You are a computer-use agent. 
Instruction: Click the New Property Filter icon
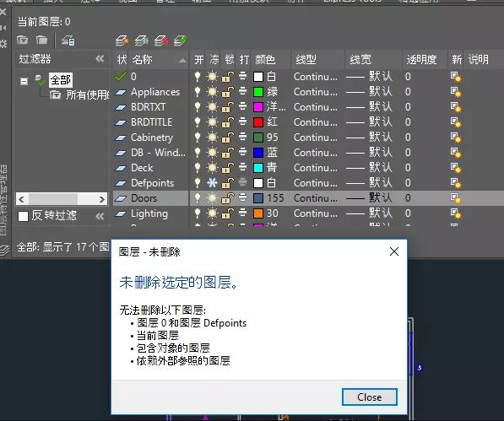tap(22, 40)
